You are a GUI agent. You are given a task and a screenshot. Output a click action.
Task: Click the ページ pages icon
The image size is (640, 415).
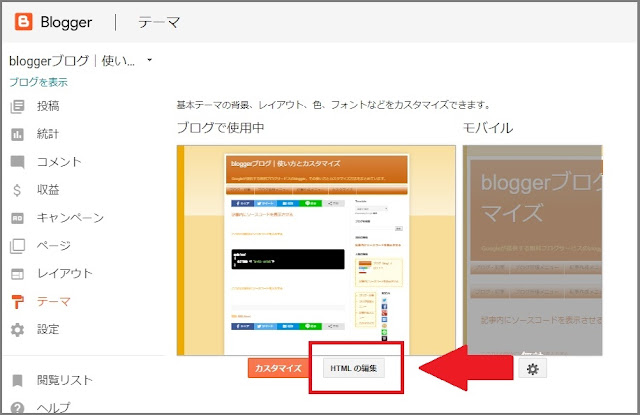coord(17,246)
